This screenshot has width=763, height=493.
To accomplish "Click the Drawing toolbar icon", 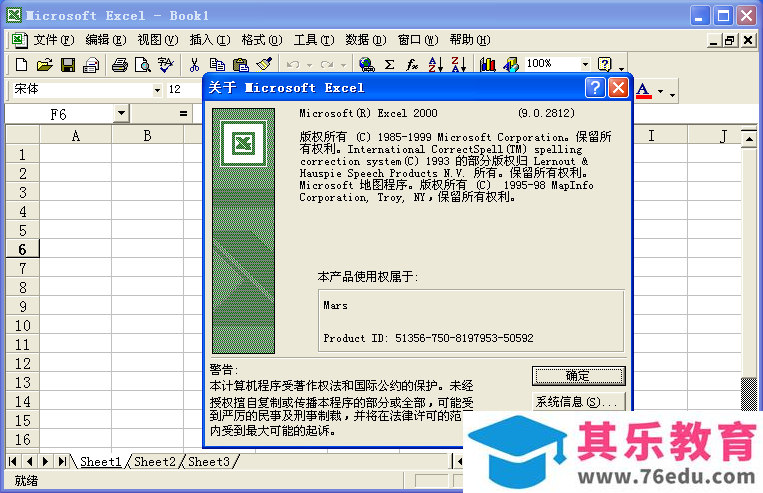I will 511,64.
